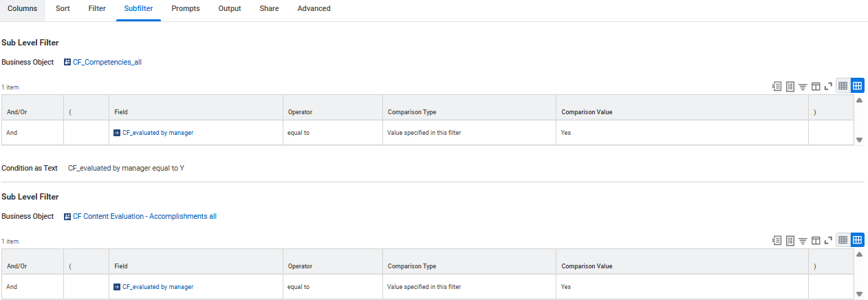Open column layout icon for Accomplishments grid
The height and width of the screenshot is (300, 868).
(x=816, y=240)
